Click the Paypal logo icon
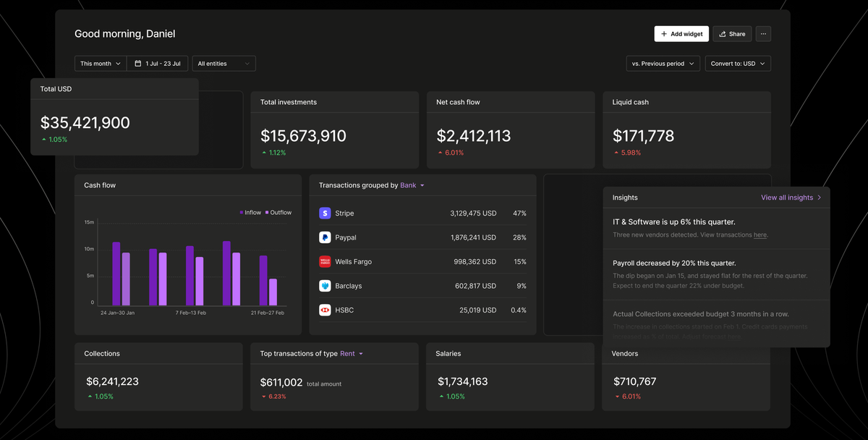Screen dimensions: 868x440 (325, 237)
